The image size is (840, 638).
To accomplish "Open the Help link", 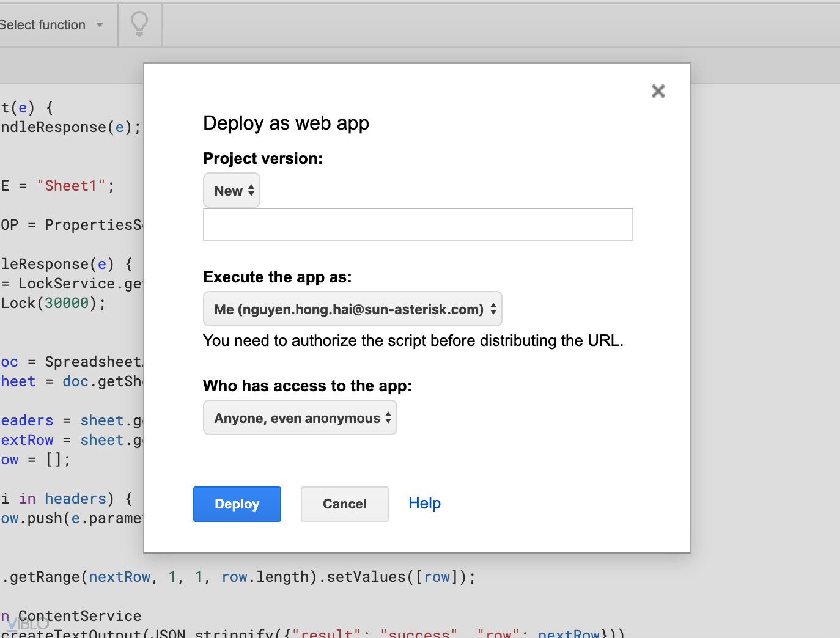I will coord(424,504).
